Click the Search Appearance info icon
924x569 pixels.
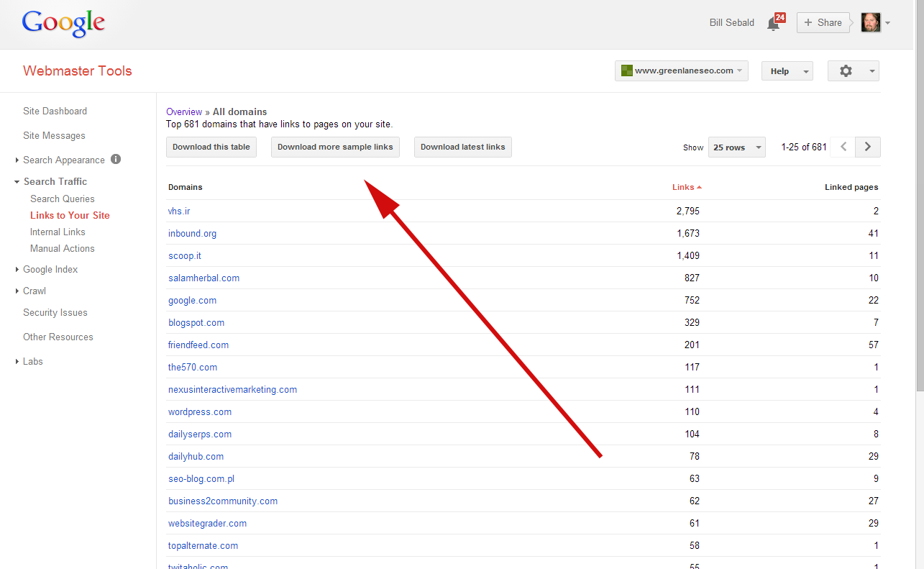(x=116, y=160)
